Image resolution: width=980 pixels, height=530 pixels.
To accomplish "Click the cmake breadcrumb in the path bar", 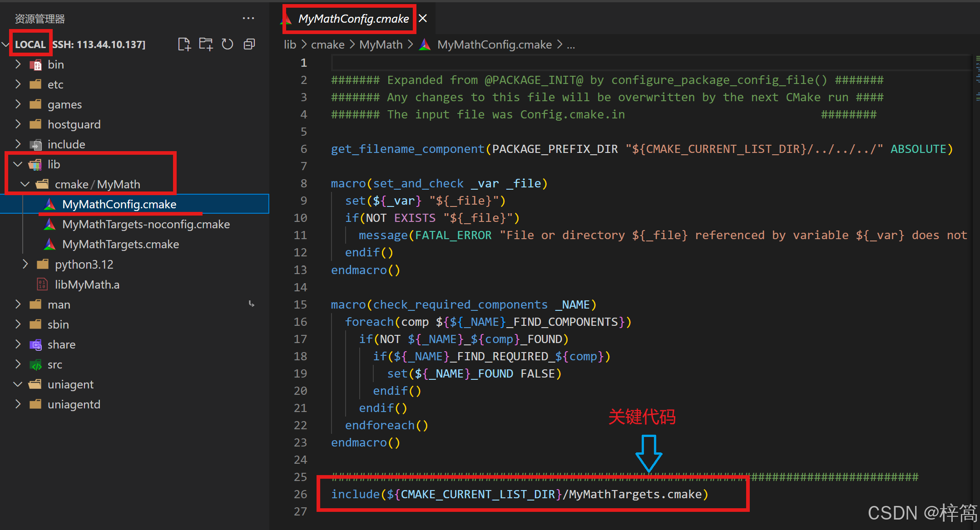I will (x=327, y=44).
